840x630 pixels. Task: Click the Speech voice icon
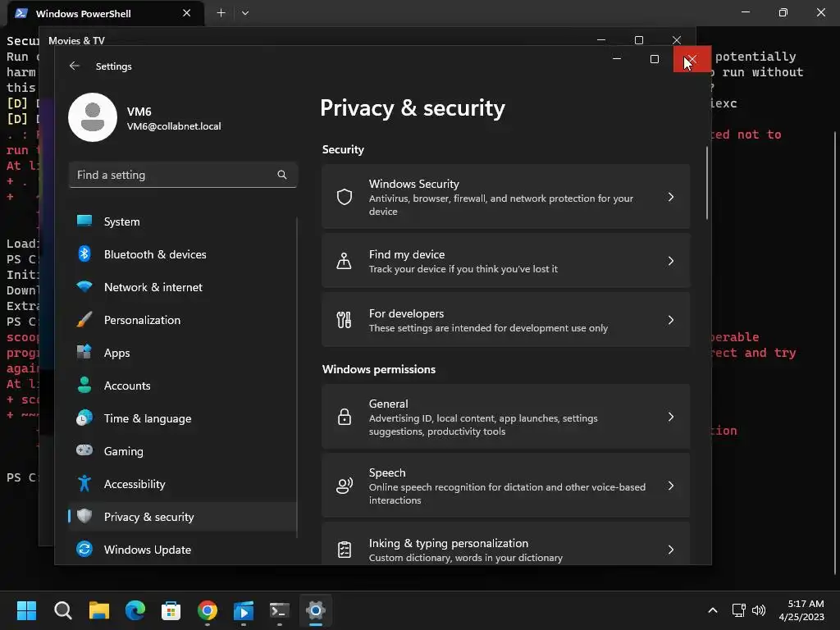(x=344, y=486)
